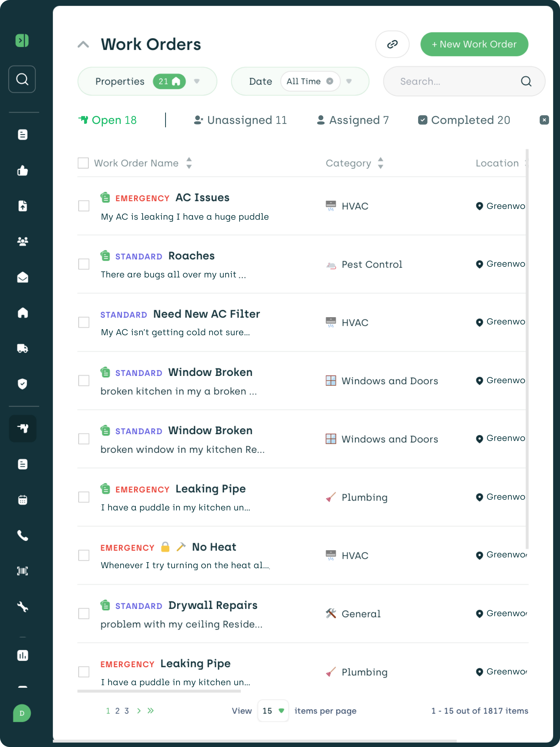Focus the Search input field

point(464,81)
